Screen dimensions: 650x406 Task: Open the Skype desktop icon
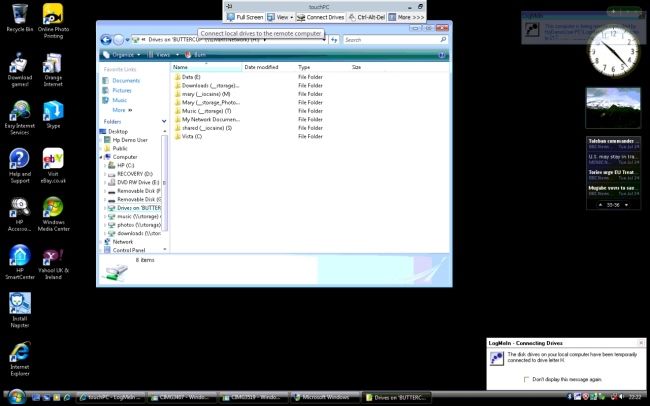coord(53,115)
